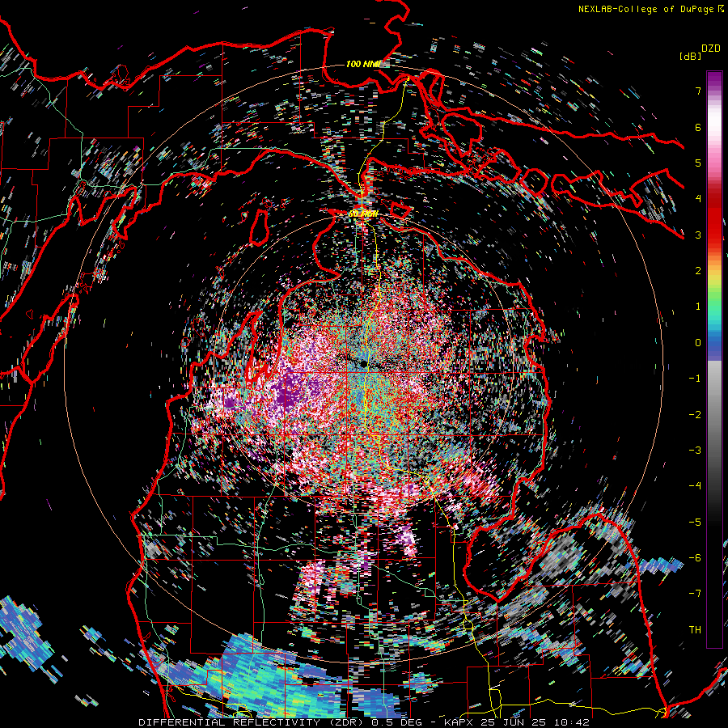The image size is (728, 728).
Task: Click the 5 value on the color scale
Action: (x=698, y=163)
